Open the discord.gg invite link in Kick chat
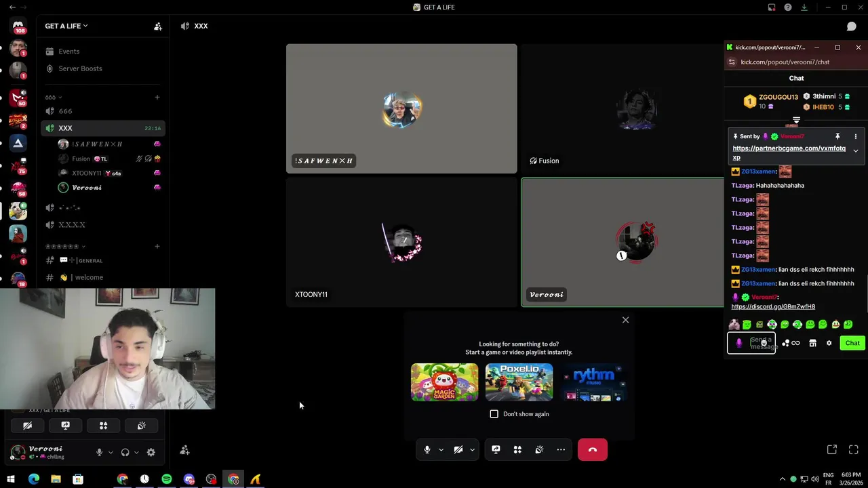 [773, 307]
